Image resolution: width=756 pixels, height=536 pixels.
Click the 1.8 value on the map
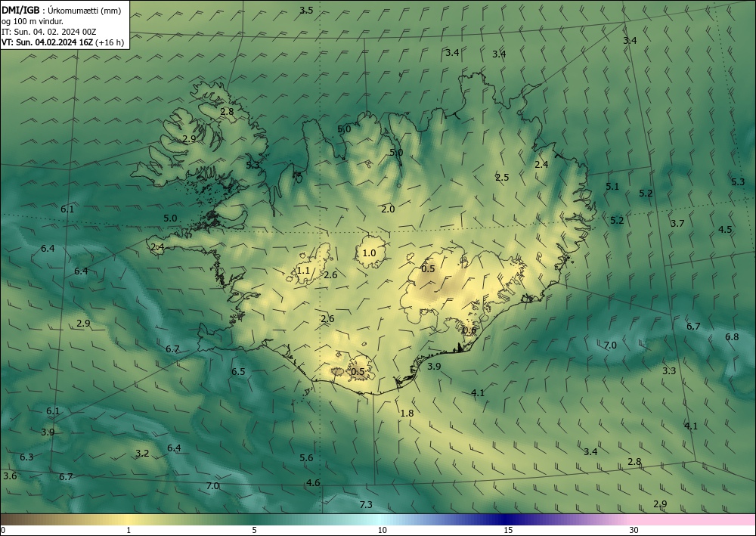[407, 413]
